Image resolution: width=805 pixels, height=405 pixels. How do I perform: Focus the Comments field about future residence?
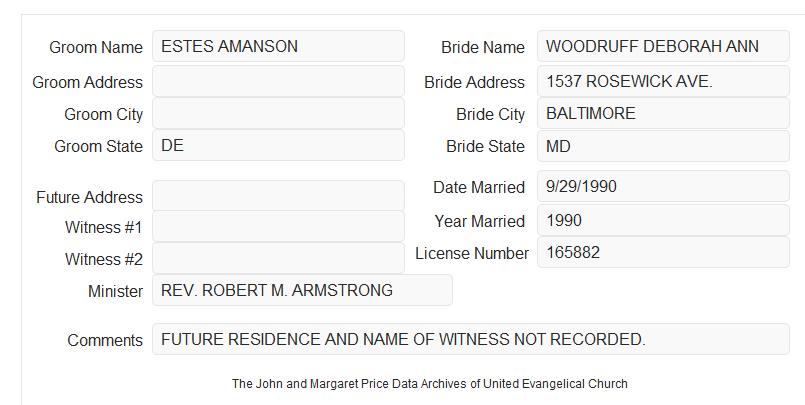tap(471, 339)
